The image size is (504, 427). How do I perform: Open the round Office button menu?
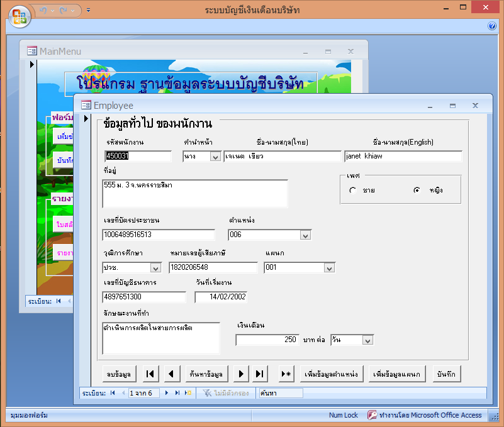tap(20, 16)
